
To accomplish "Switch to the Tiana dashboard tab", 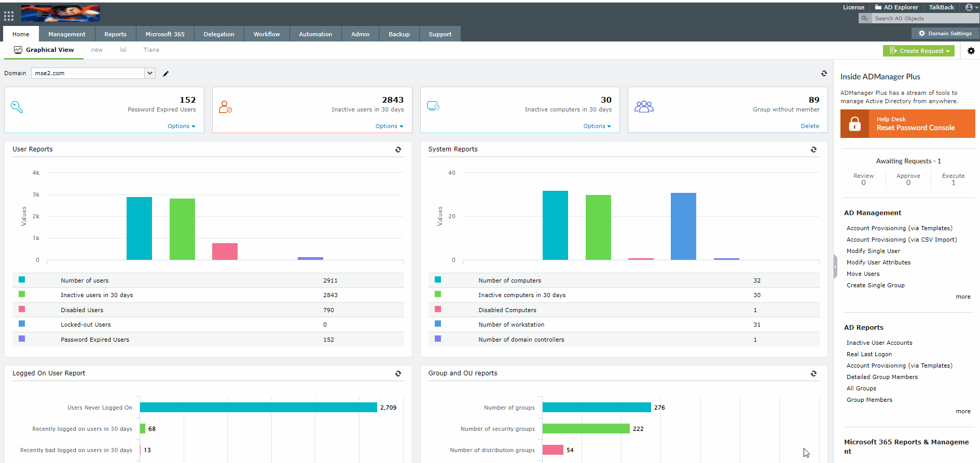I will [151, 50].
